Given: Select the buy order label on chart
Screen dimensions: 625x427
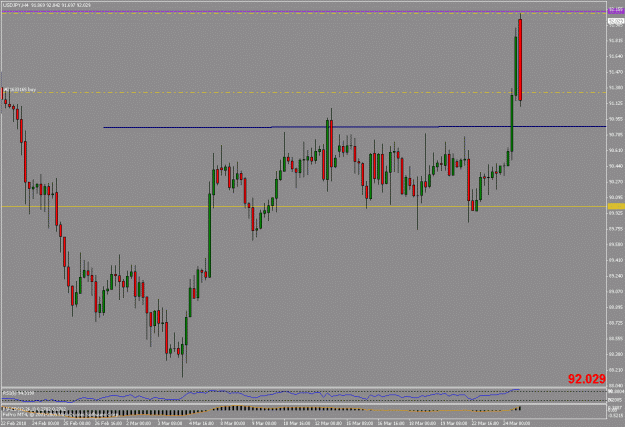Looking at the screenshot, I should [20, 90].
